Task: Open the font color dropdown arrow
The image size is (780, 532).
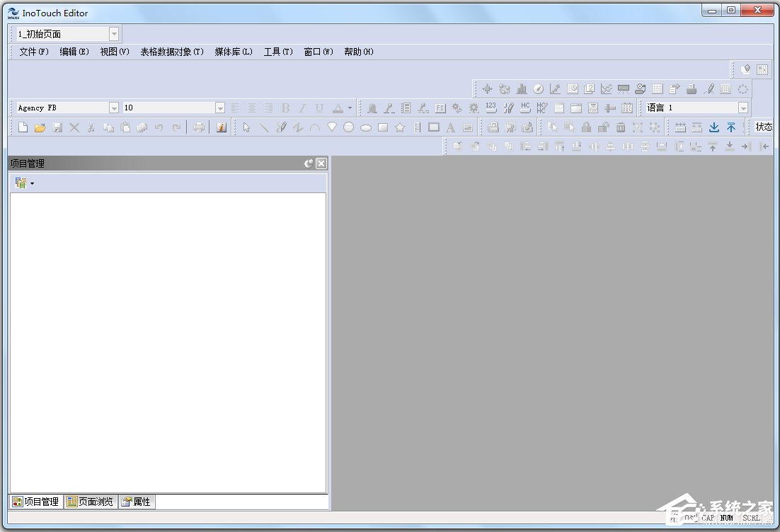Action: 350,108
